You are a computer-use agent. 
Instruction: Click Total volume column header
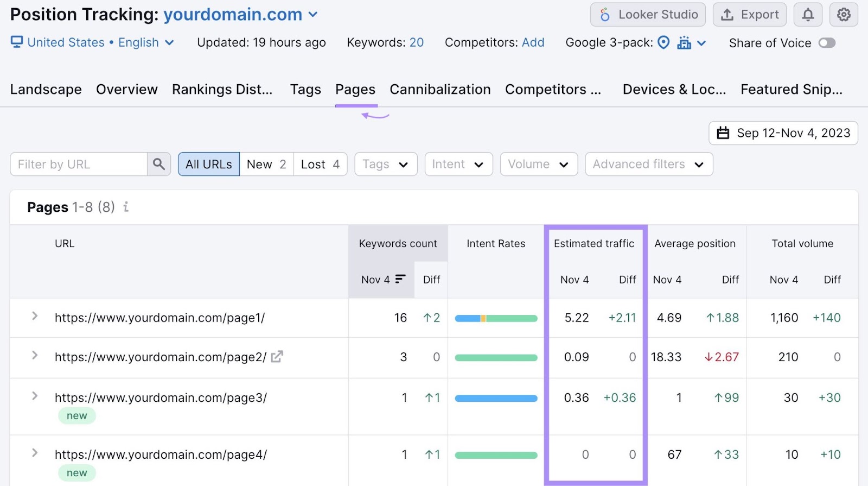coord(802,244)
